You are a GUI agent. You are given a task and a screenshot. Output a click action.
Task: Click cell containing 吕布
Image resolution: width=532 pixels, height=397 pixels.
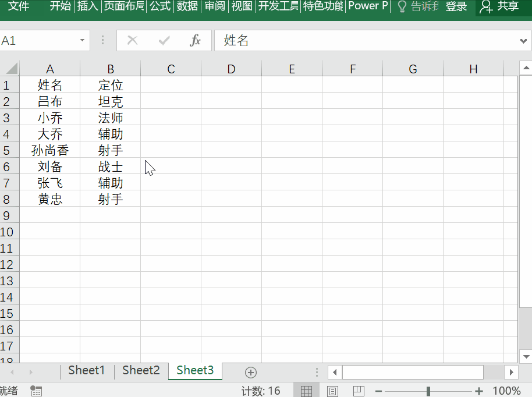pyautogui.click(x=50, y=101)
